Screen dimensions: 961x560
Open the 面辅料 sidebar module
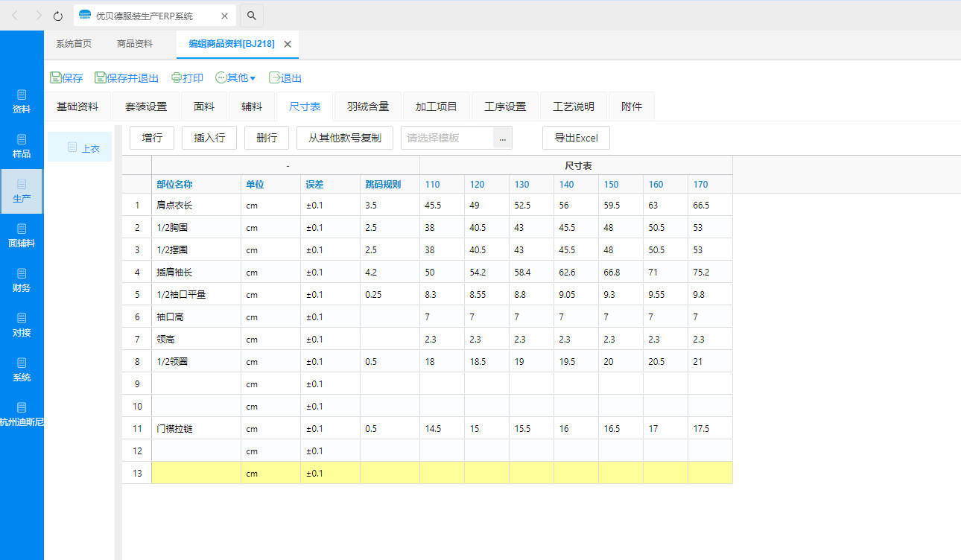coord(22,236)
